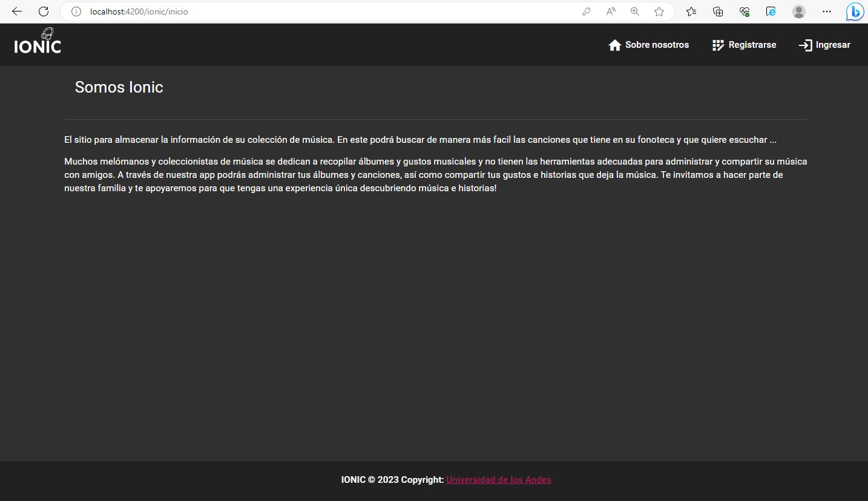Open the favorites bar list icon
This screenshot has width=868, height=501.
691,11
